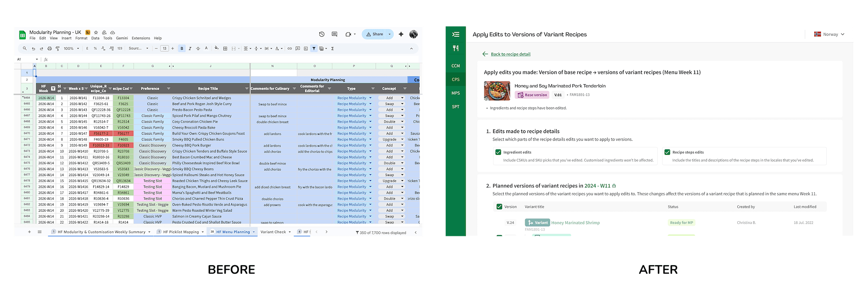Click the A1 name box
Screen dimensions: 868x291
click(27, 59)
